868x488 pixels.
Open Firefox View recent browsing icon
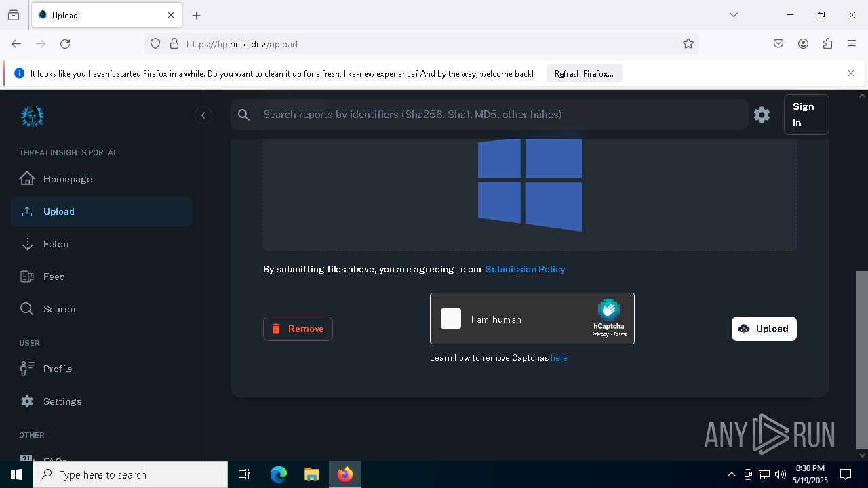14,15
